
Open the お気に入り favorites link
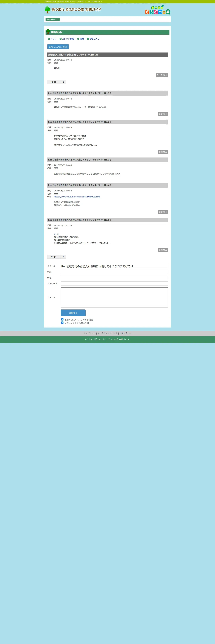(94, 39)
